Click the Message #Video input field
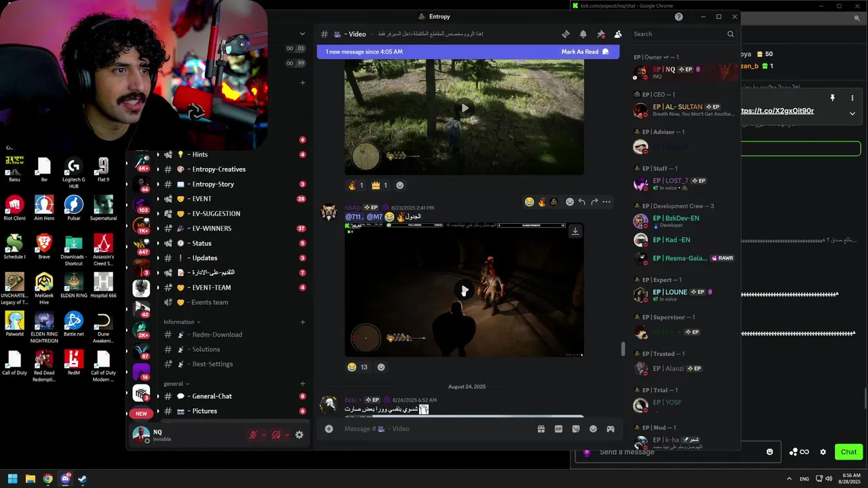 point(434,428)
